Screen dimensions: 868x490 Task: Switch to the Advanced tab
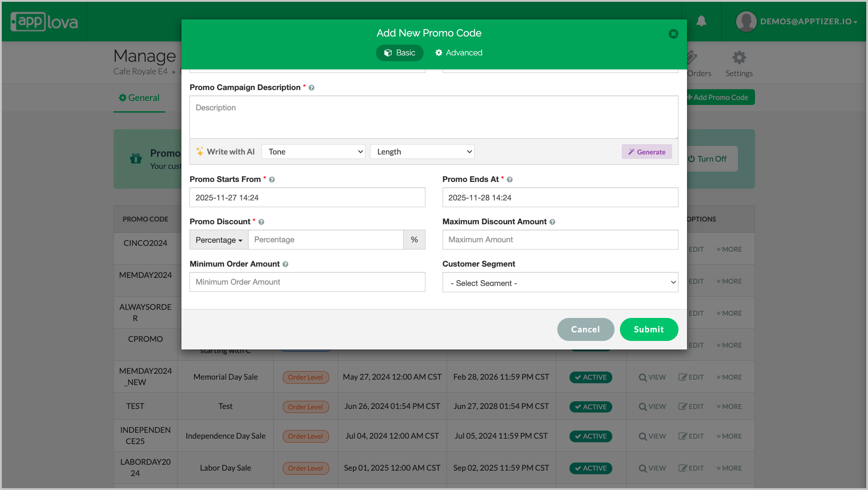tap(459, 53)
